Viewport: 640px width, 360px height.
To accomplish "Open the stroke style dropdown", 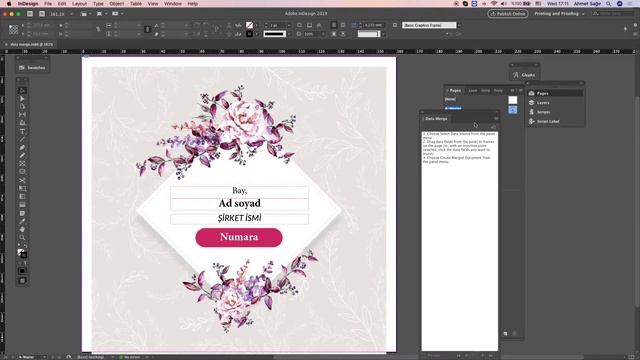I will [x=289, y=34].
